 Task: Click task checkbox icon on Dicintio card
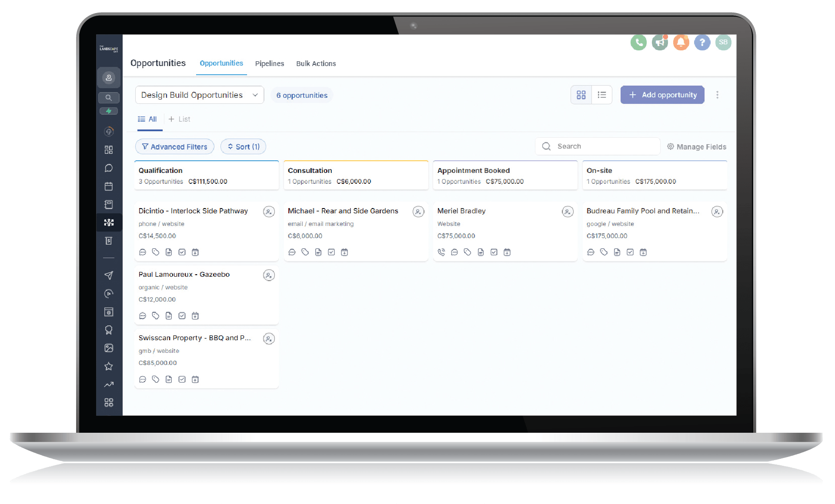click(182, 252)
